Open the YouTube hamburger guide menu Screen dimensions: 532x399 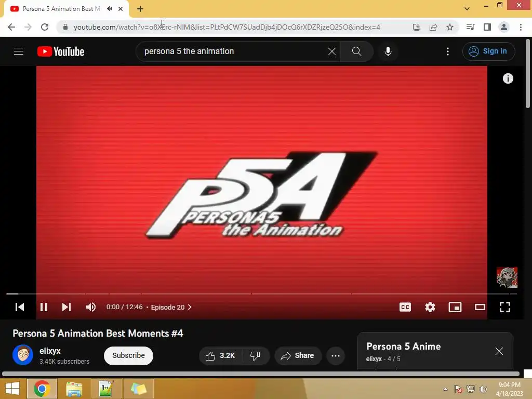pyautogui.click(x=19, y=51)
